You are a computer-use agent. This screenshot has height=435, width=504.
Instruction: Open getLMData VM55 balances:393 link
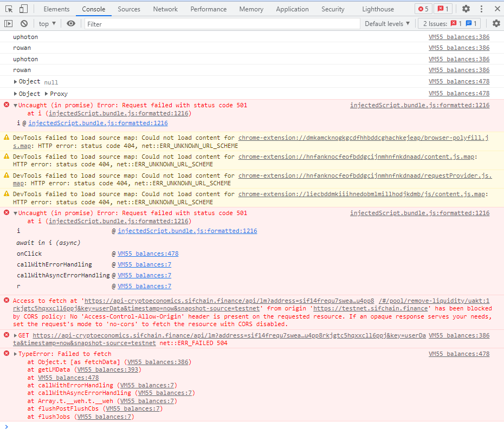coord(108,370)
